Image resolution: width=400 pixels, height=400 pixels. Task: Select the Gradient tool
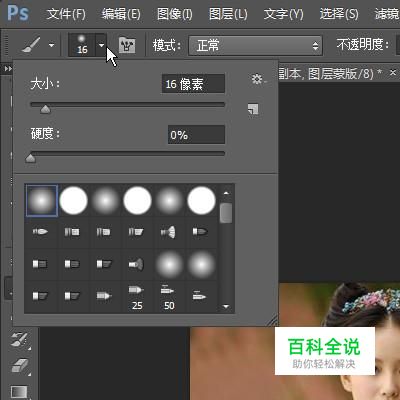19,392
